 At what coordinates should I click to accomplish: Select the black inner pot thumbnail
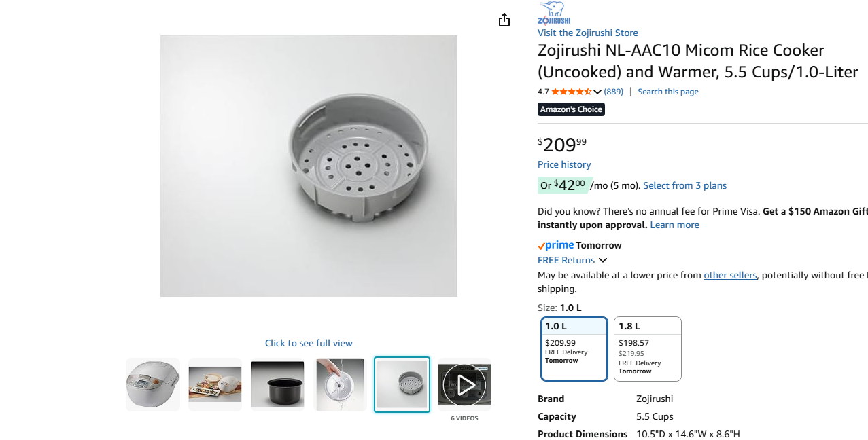coord(277,384)
